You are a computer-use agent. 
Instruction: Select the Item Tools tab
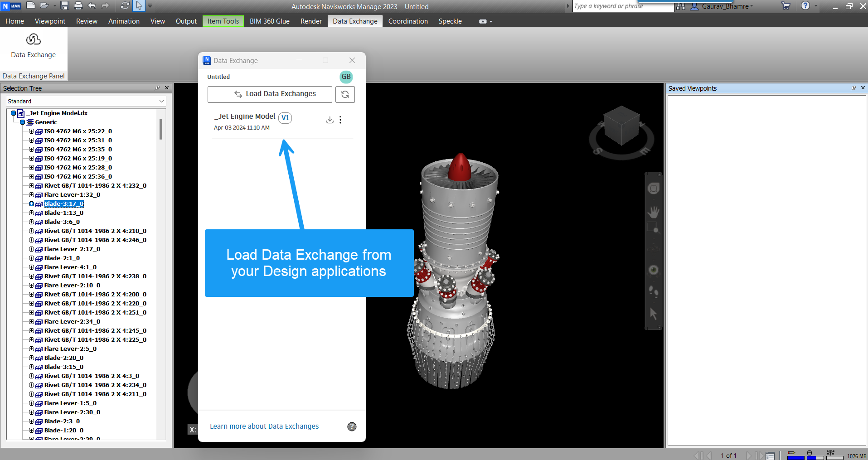click(x=223, y=21)
